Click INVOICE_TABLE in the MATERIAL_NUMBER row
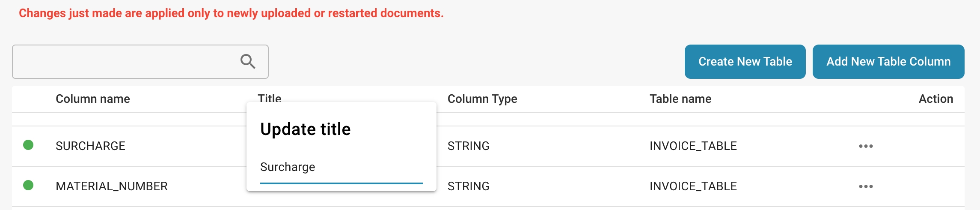Image resolution: width=980 pixels, height=210 pixels. [693, 186]
